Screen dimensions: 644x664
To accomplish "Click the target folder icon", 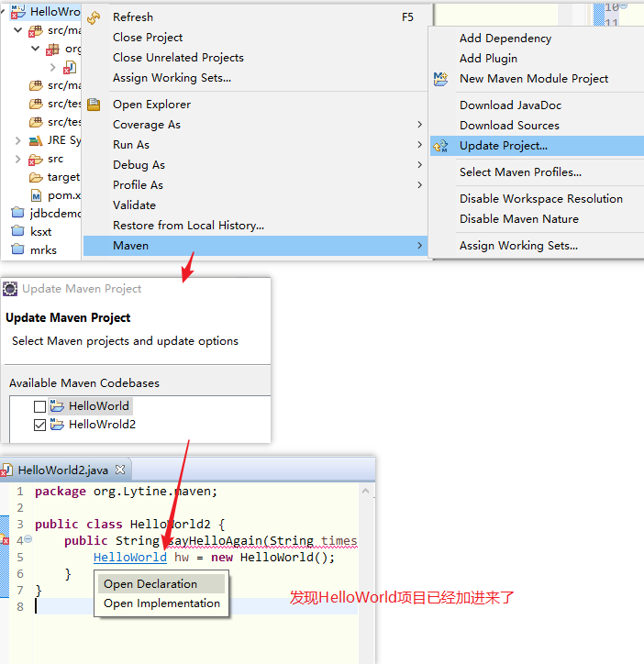I will pyautogui.click(x=36, y=177).
